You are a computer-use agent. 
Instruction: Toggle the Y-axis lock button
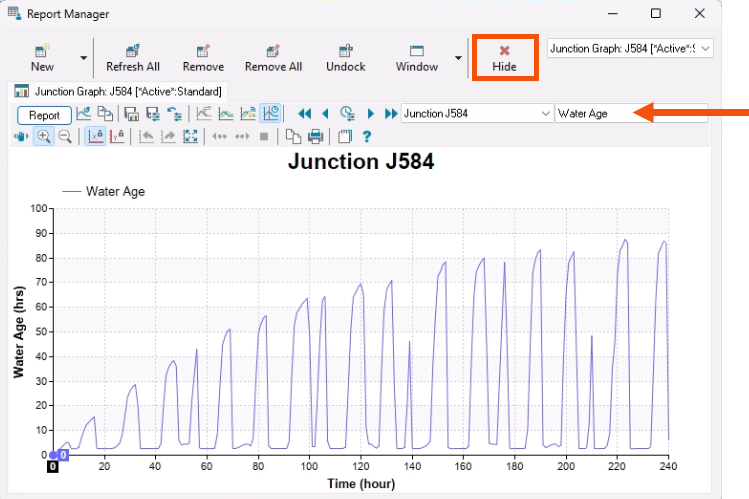point(117,136)
